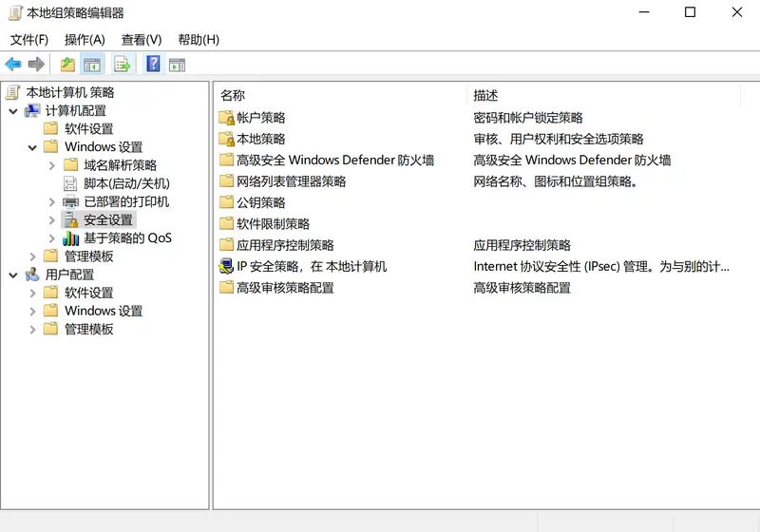
Task: Expand the 已部署的打印机 node
Action: coord(52,201)
